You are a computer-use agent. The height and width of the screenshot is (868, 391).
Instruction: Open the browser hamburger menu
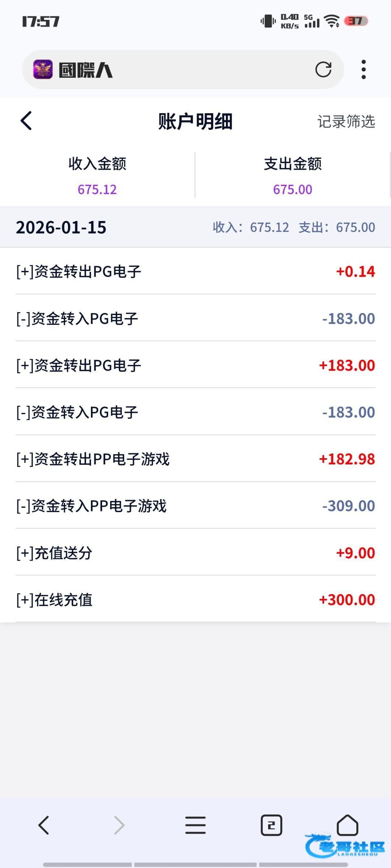[195, 825]
